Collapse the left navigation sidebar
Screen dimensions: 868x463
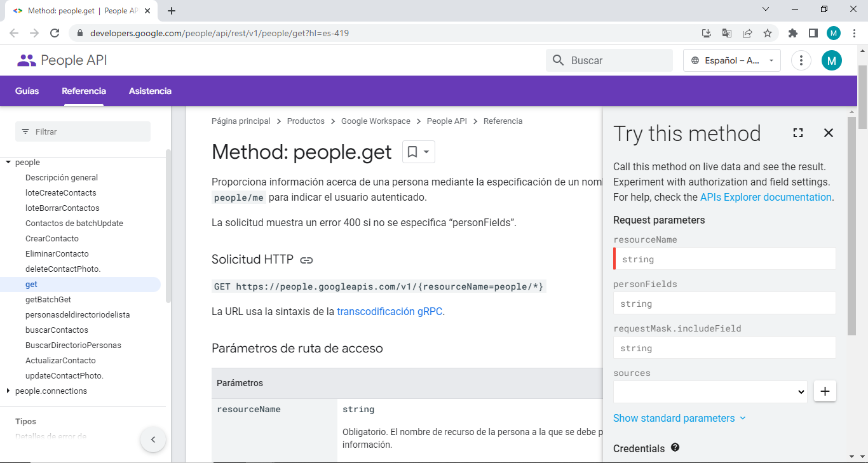click(153, 439)
